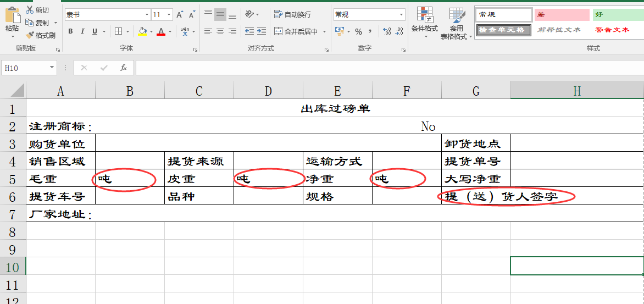Screen dimensions: 644x304
Task: Activate the Format Painter (格式刷)
Action: [x=40, y=35]
